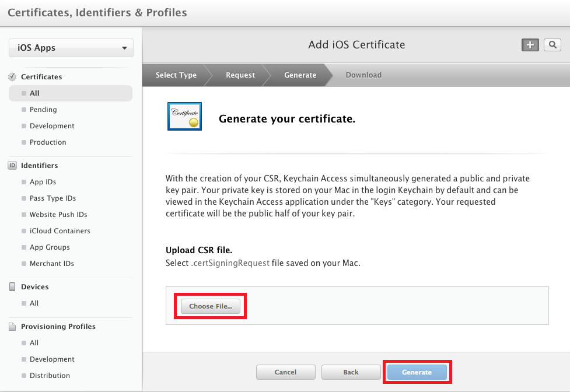Click the Identifiers ID badge icon
570x392 pixels.
pos(12,165)
